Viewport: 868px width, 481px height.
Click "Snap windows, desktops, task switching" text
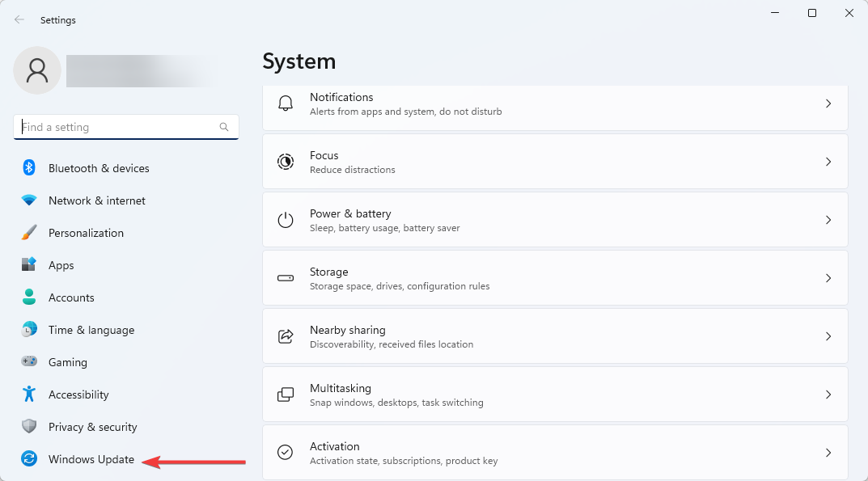(396, 403)
